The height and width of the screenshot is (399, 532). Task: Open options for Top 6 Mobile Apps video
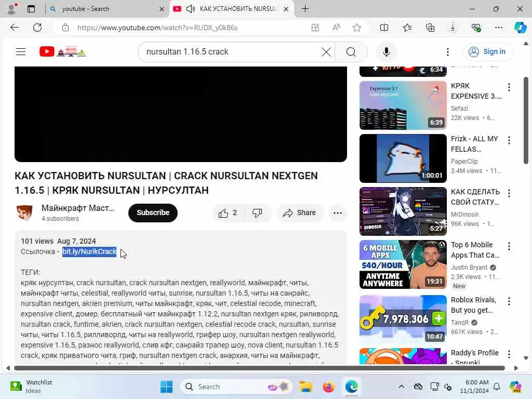[x=509, y=246]
